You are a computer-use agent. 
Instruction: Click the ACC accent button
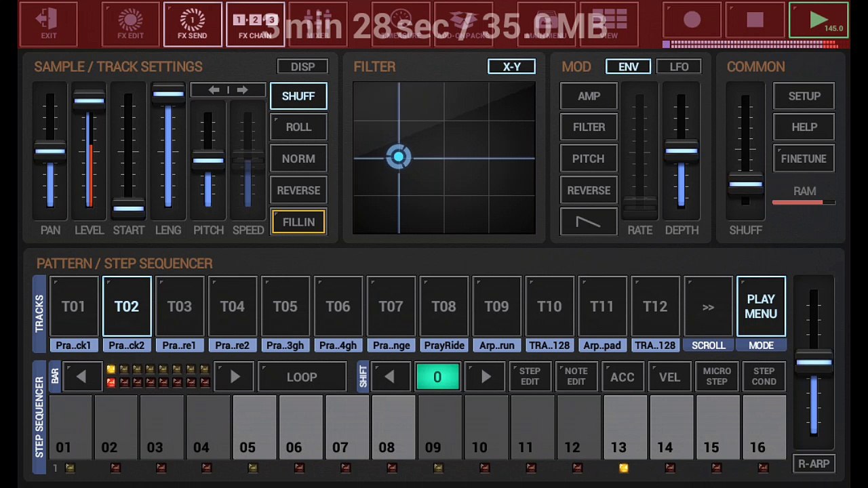click(623, 377)
